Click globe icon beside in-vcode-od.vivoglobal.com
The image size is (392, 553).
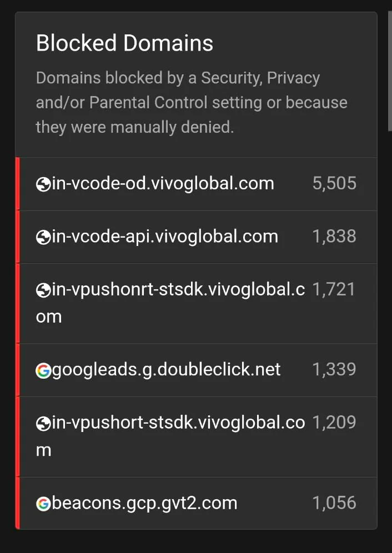tap(43, 184)
